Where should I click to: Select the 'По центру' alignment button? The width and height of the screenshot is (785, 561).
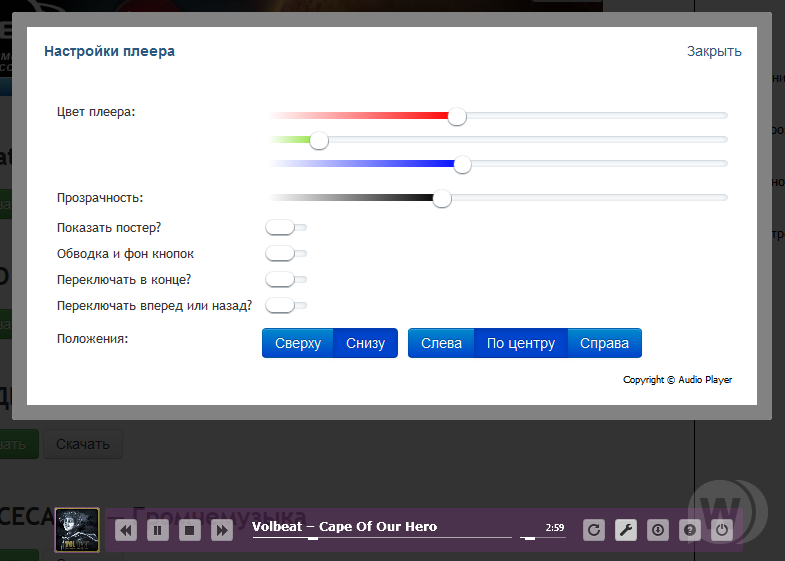pyautogui.click(x=521, y=343)
